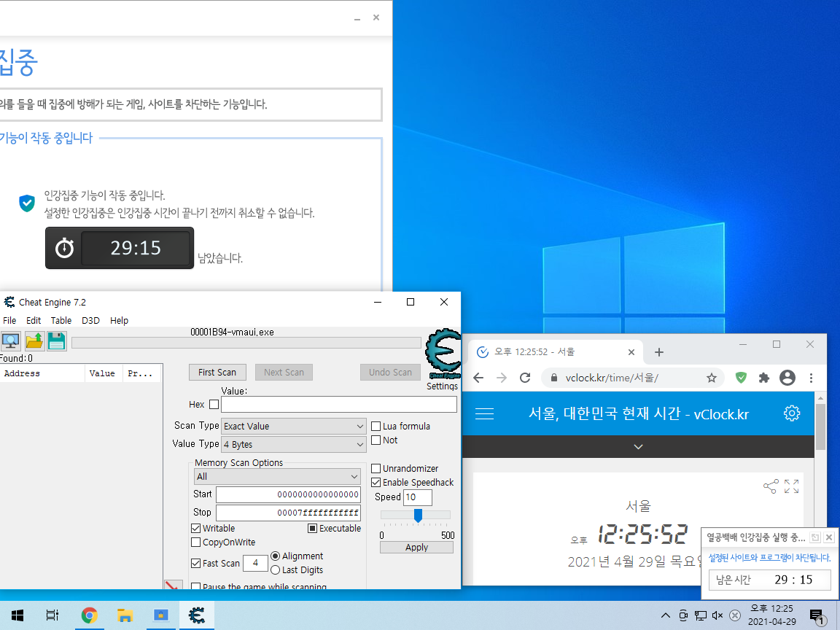Open the File menu in Cheat Engine
This screenshot has width=840, height=630.
click(x=9, y=320)
